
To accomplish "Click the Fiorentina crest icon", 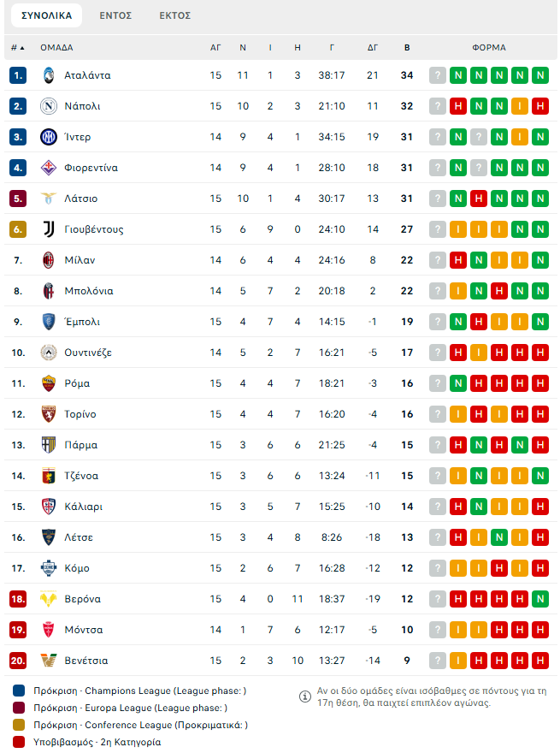I will click(x=48, y=168).
